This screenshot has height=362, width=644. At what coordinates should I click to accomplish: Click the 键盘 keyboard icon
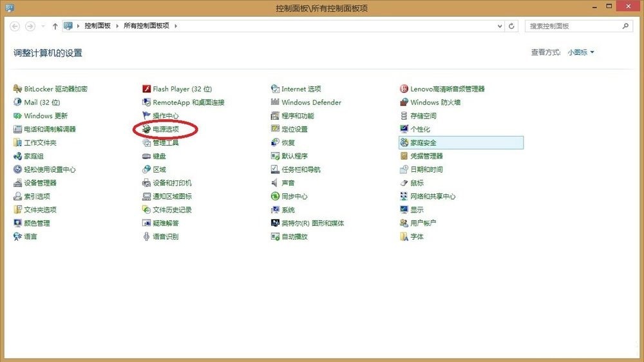click(146, 156)
